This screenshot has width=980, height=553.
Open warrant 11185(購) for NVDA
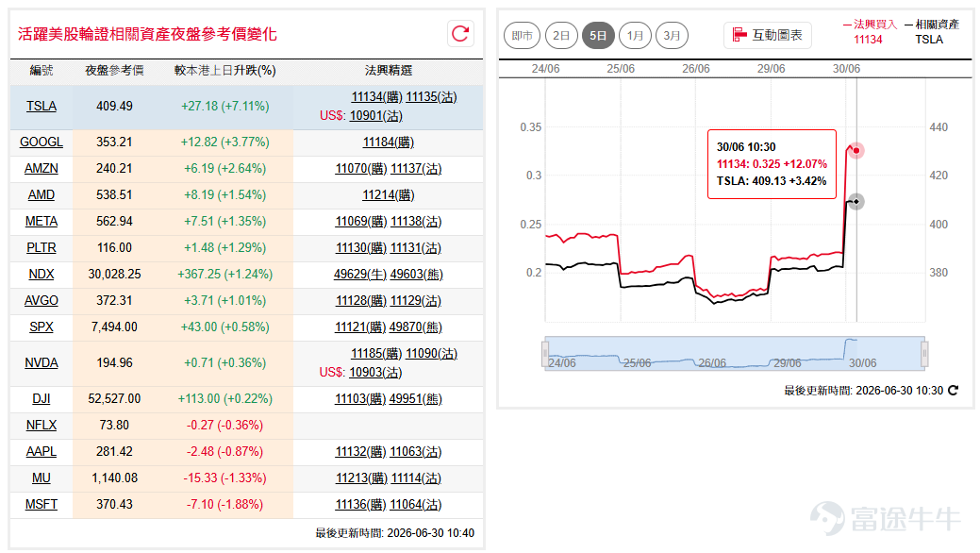coord(377,354)
